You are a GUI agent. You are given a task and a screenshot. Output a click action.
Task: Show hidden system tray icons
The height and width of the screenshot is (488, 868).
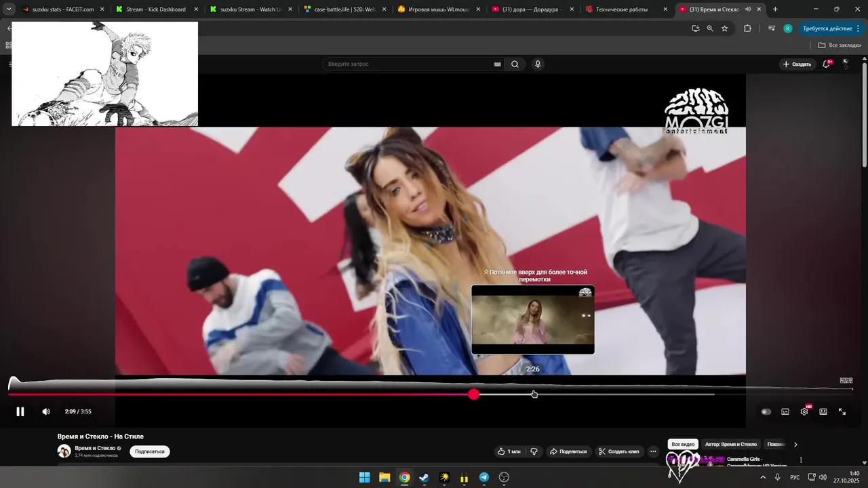(763, 477)
